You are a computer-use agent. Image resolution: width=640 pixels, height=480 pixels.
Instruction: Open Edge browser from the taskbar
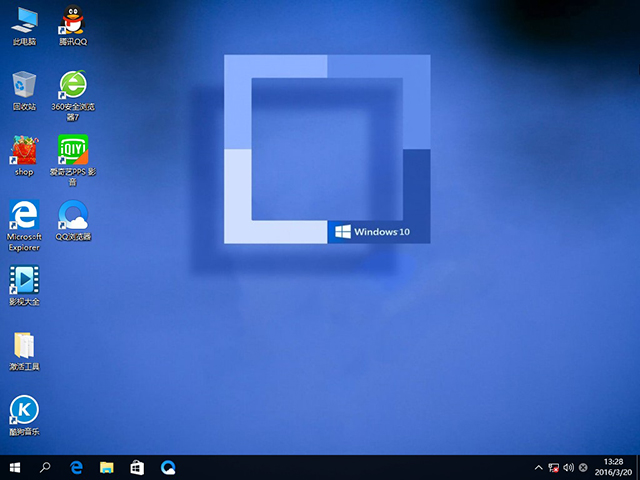76,467
